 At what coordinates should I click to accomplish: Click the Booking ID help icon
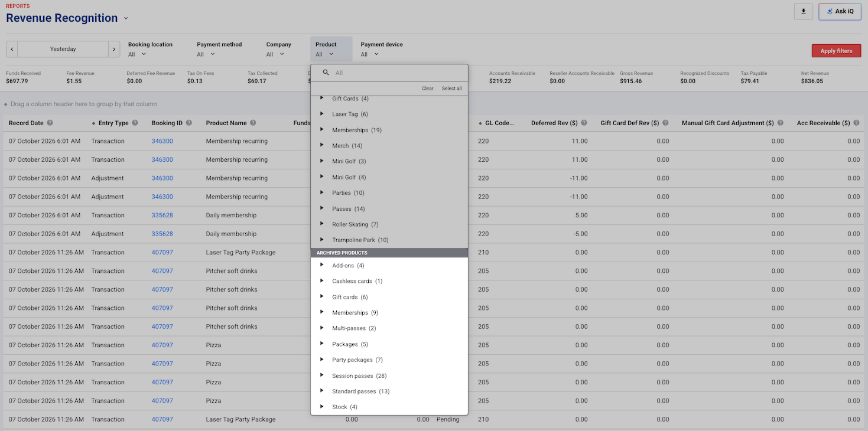[189, 123]
